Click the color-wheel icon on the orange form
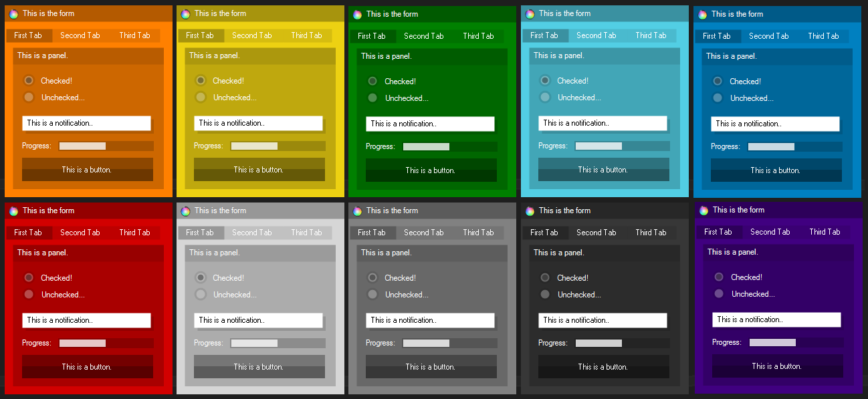The image size is (868, 399). pyautogui.click(x=13, y=13)
